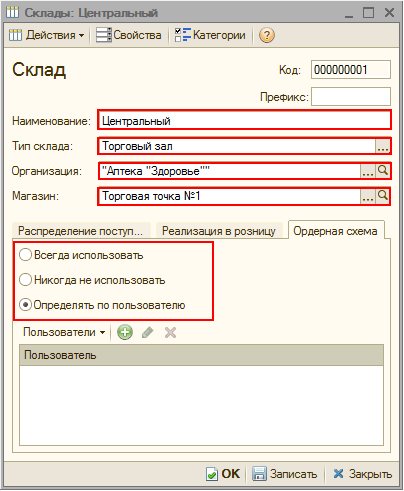
Task: Click the Закрыть button
Action: point(363,474)
